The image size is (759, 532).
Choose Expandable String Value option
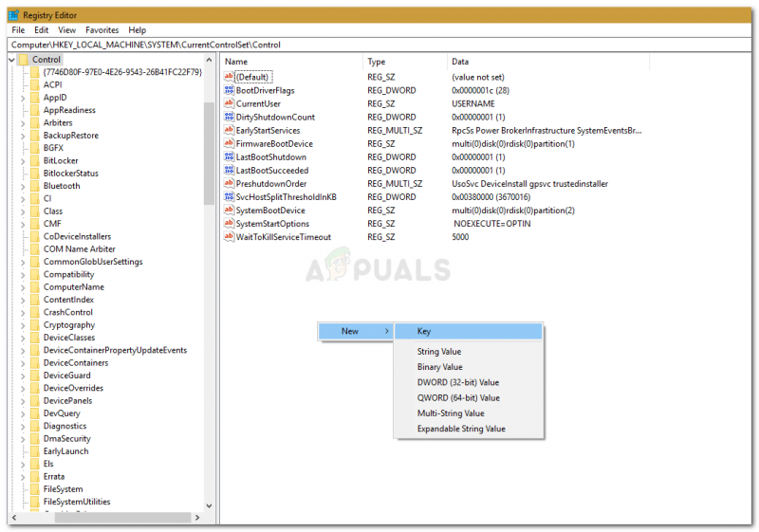click(468, 429)
